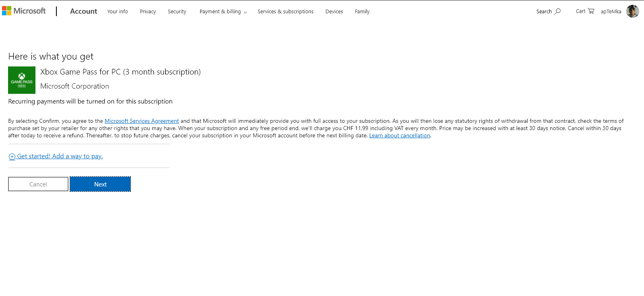Open Services & subscriptions page
Image resolution: width=644 pixels, height=296 pixels.
[286, 12]
